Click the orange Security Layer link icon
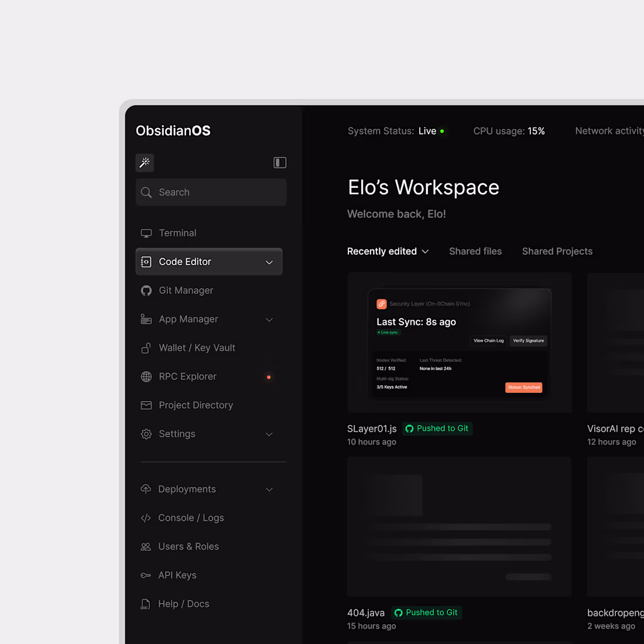The width and height of the screenshot is (644, 644). pyautogui.click(x=382, y=304)
